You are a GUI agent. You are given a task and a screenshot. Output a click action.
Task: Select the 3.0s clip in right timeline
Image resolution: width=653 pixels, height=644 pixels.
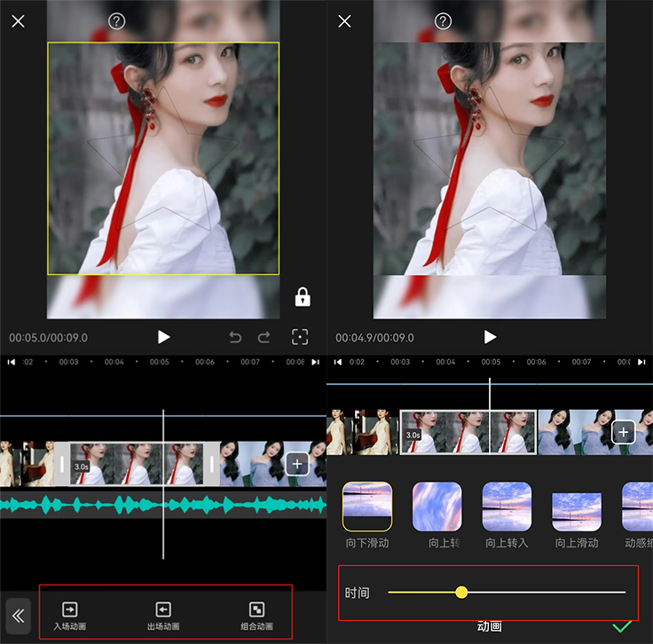click(468, 432)
